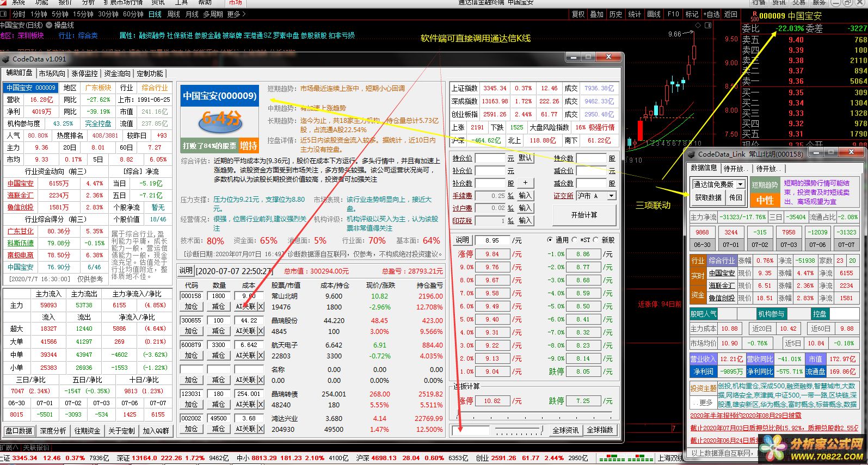Click 输入 button for 手续费
868x465 pixels.
pos(525,196)
